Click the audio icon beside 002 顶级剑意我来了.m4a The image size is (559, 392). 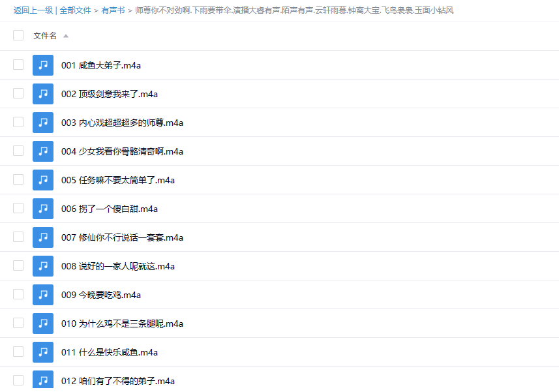(43, 94)
